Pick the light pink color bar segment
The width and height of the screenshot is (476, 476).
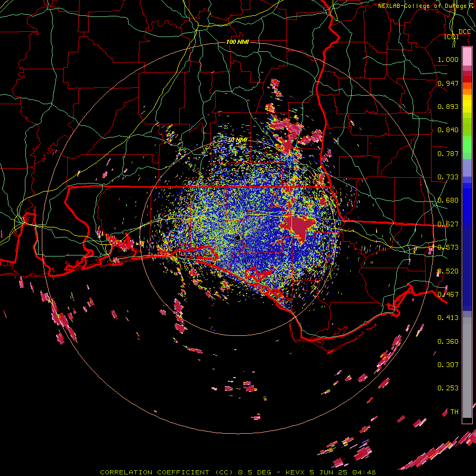(467, 57)
